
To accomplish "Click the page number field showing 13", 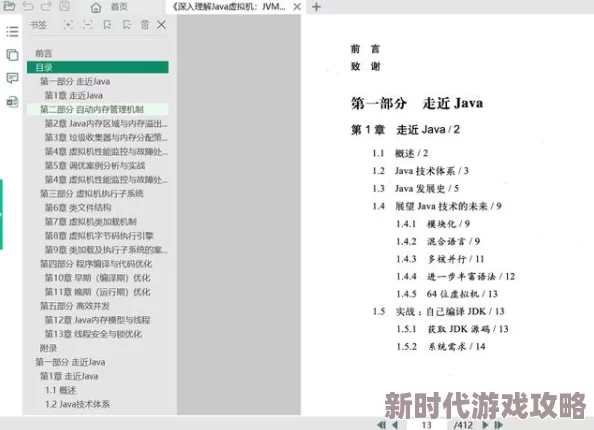I will click(427, 425).
